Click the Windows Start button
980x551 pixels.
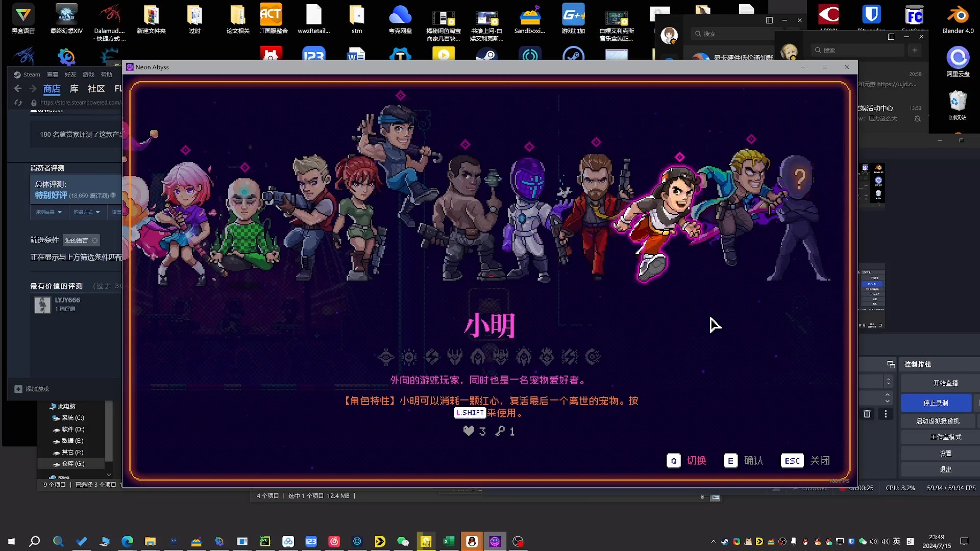point(11,541)
